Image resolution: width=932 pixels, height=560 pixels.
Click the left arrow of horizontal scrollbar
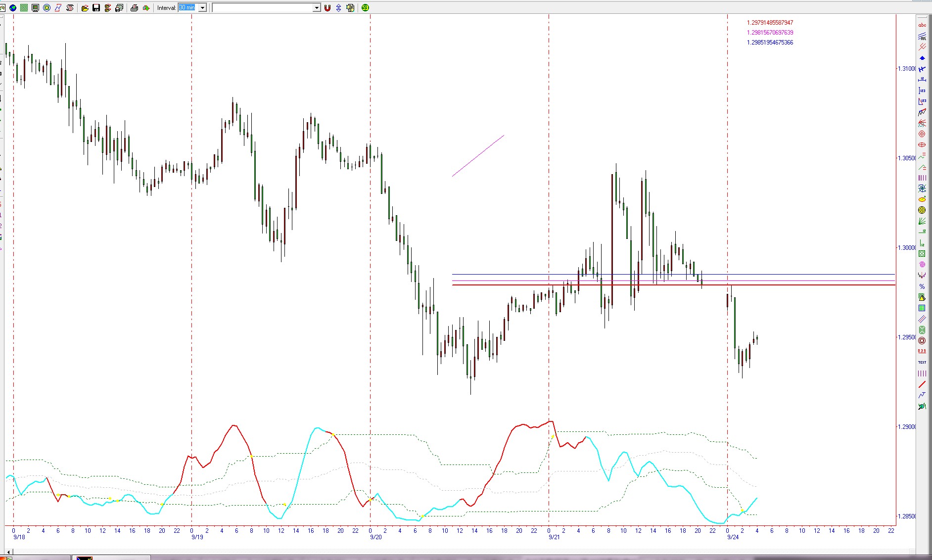click(8, 552)
